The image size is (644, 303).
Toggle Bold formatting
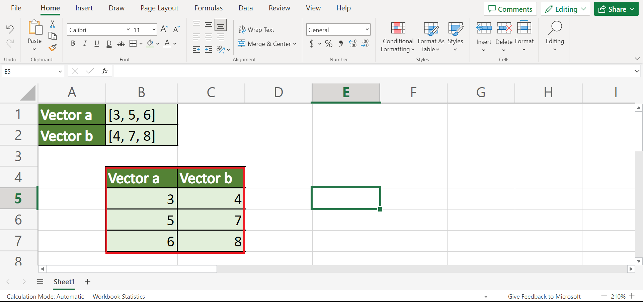point(73,44)
